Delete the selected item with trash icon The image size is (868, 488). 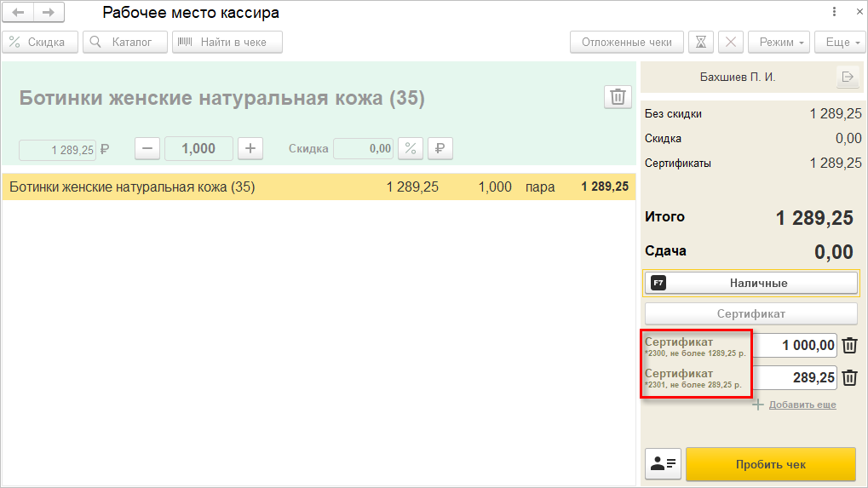(618, 97)
